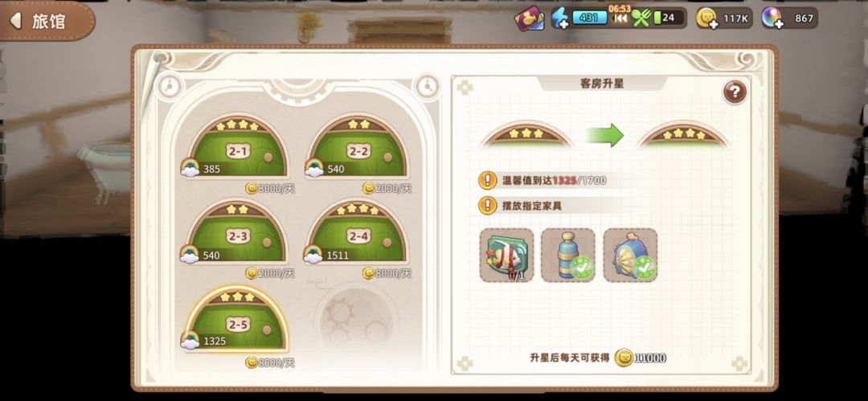Image resolution: width=868 pixels, height=401 pixels.
Task: Tap the blue bottle furniture icon
Action: coord(568,256)
